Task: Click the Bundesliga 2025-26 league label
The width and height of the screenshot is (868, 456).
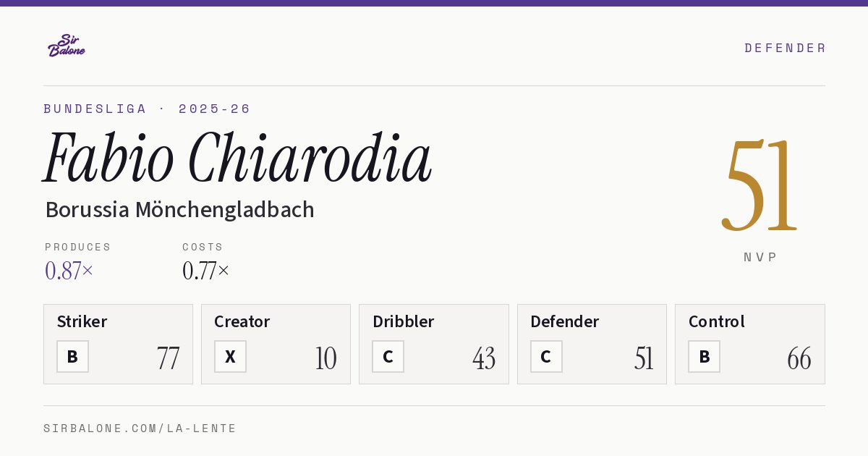Action: 147,109
